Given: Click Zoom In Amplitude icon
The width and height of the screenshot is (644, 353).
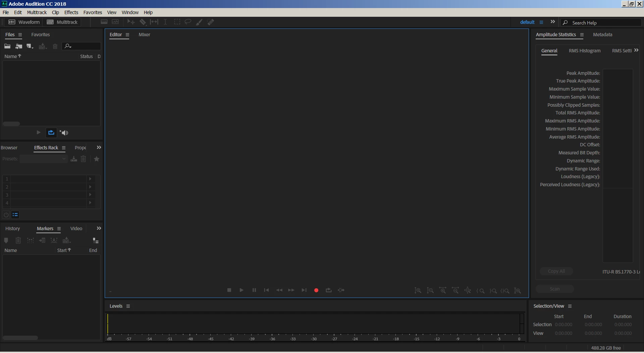Looking at the screenshot, I should point(418,291).
